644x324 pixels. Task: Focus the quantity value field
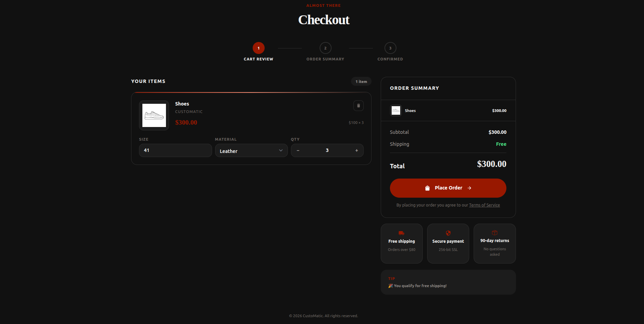click(327, 151)
